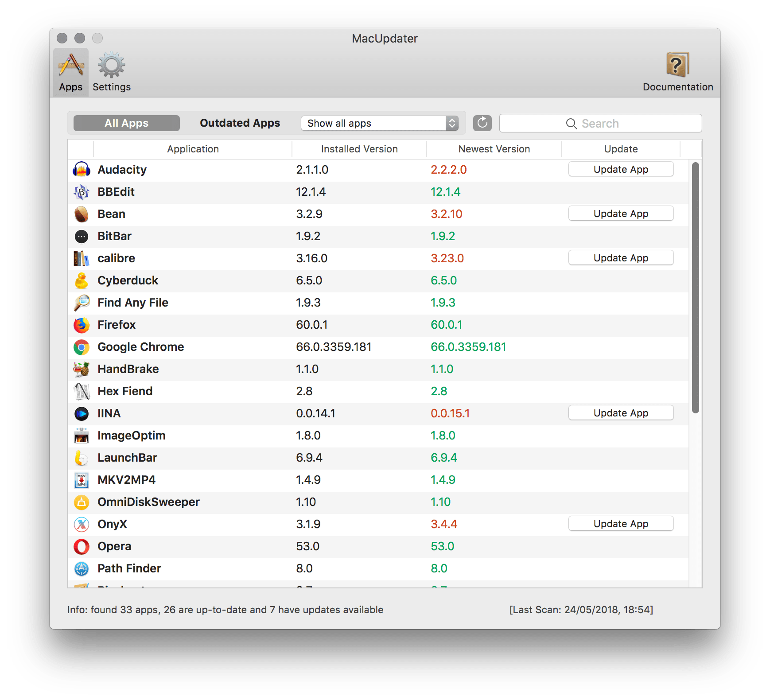The image size is (770, 700).
Task: Click Firefox newest version 60.0.1
Action: pyautogui.click(x=446, y=325)
